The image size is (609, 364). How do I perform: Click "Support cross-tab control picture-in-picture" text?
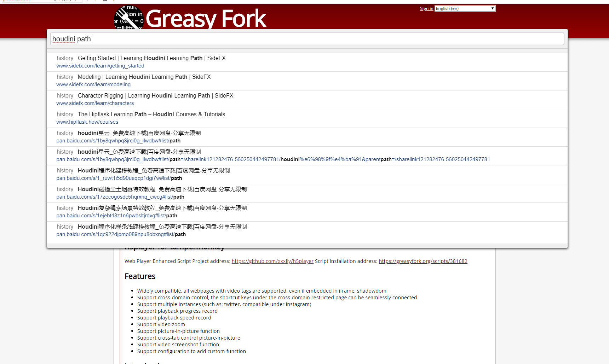tap(189, 338)
